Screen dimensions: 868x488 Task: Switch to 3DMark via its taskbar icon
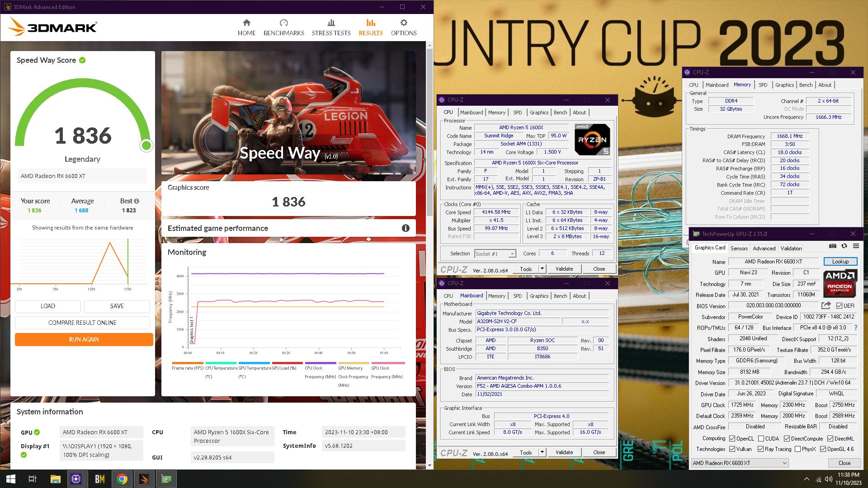point(144,479)
